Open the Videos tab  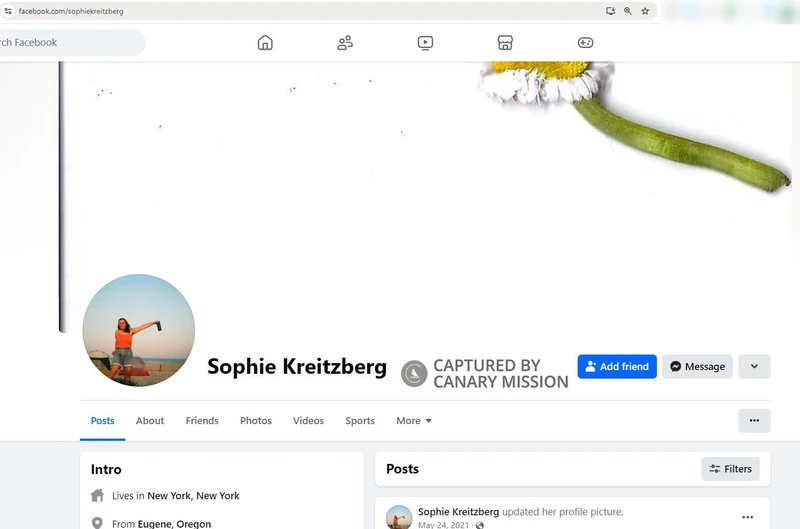point(308,420)
